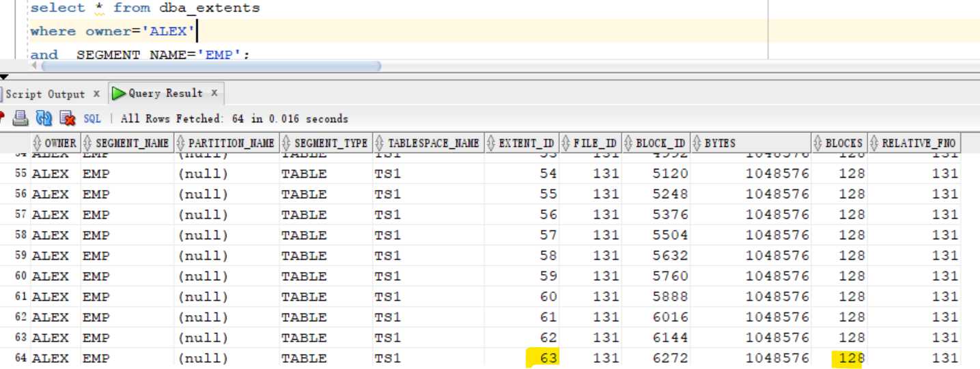Sort by the OWNER column header
Screen dimensions: 980x369
pos(55,143)
